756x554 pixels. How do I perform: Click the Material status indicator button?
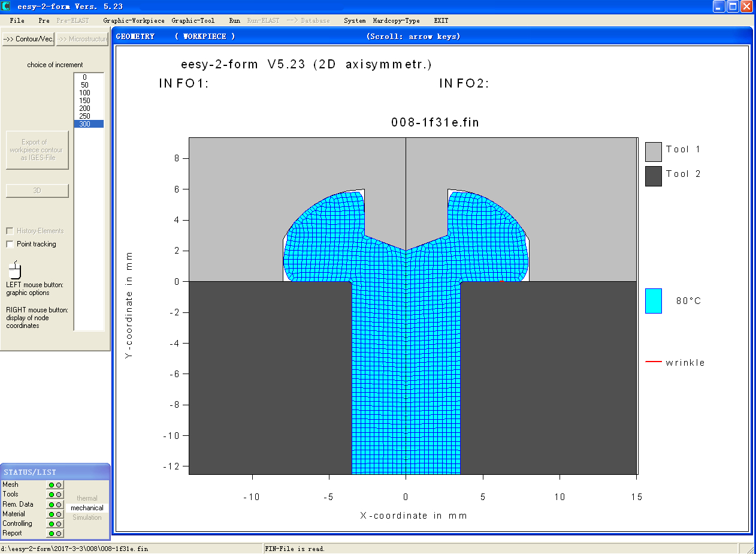click(x=55, y=514)
